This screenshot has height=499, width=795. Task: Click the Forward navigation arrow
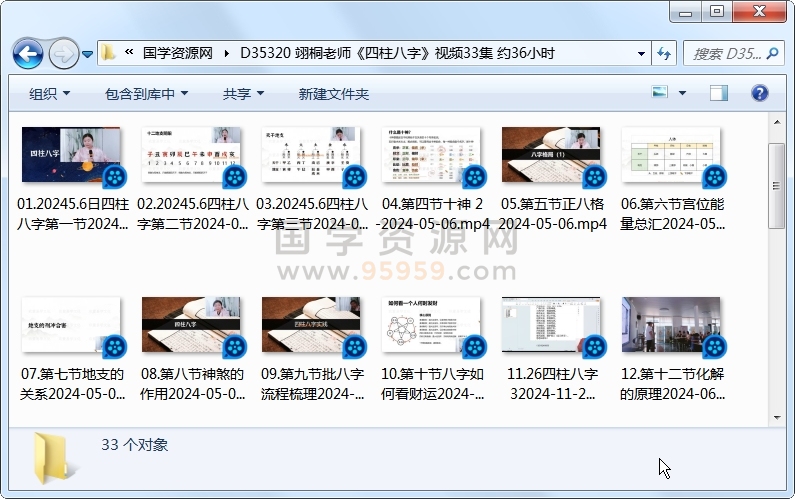tap(63, 53)
